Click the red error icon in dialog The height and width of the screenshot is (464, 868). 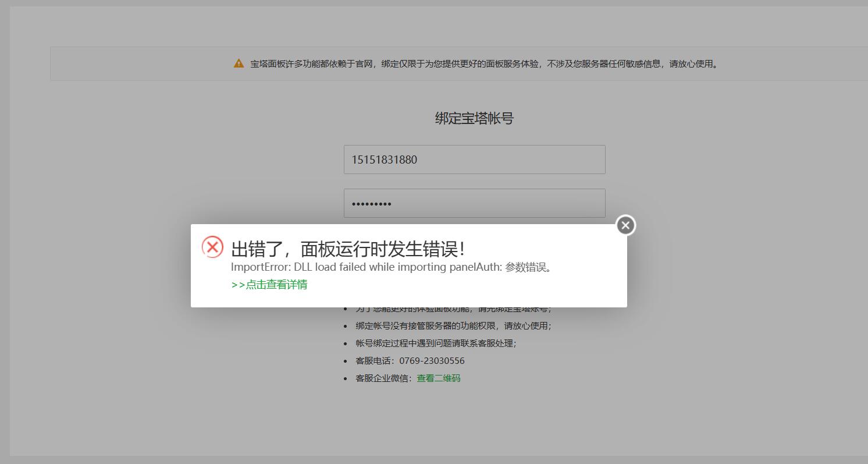[x=212, y=247]
